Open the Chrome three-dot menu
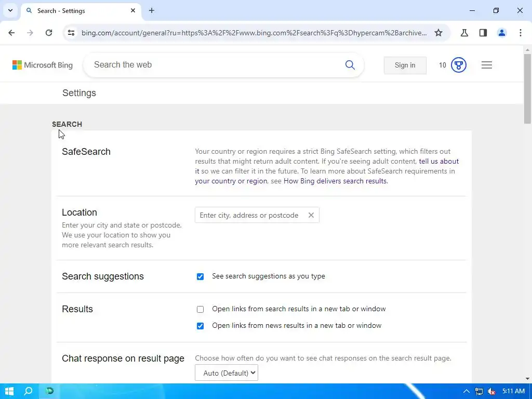Screen dimensions: 532x399 coord(521,33)
